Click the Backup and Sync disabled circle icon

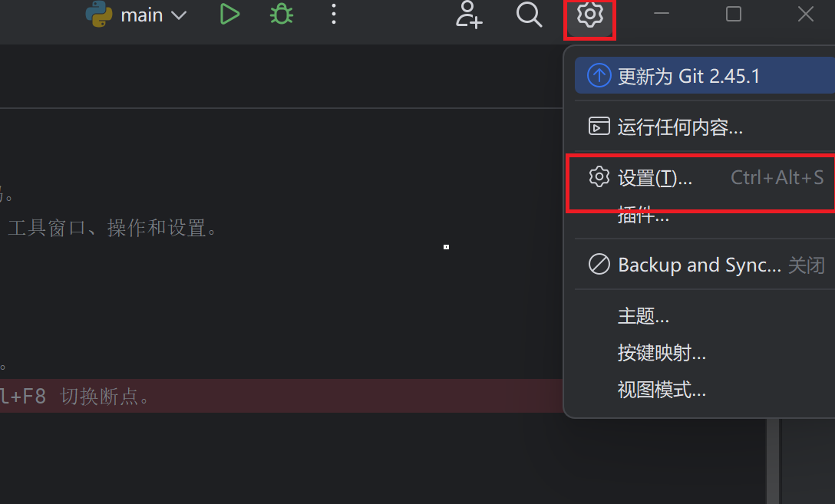click(599, 264)
